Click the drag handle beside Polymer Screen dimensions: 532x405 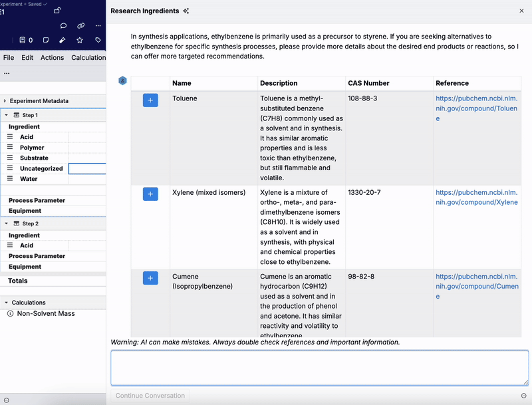(10, 148)
